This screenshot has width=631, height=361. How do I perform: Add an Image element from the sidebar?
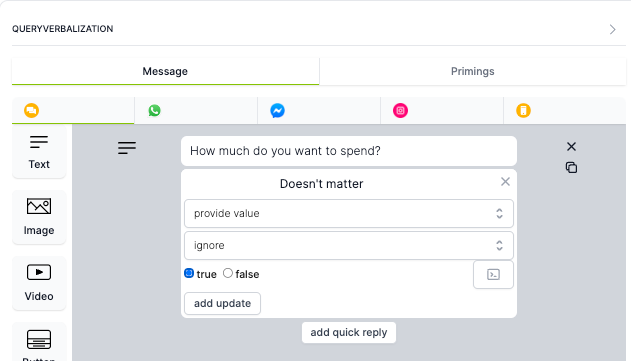39,217
